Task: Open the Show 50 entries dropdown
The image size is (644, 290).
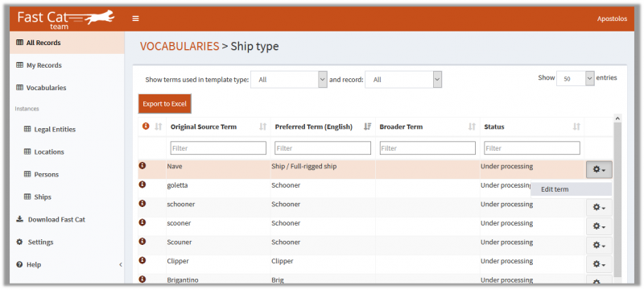Action: coord(576,78)
